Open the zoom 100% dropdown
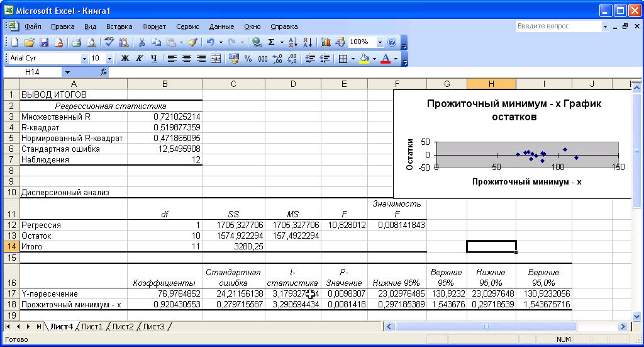 tap(380, 42)
